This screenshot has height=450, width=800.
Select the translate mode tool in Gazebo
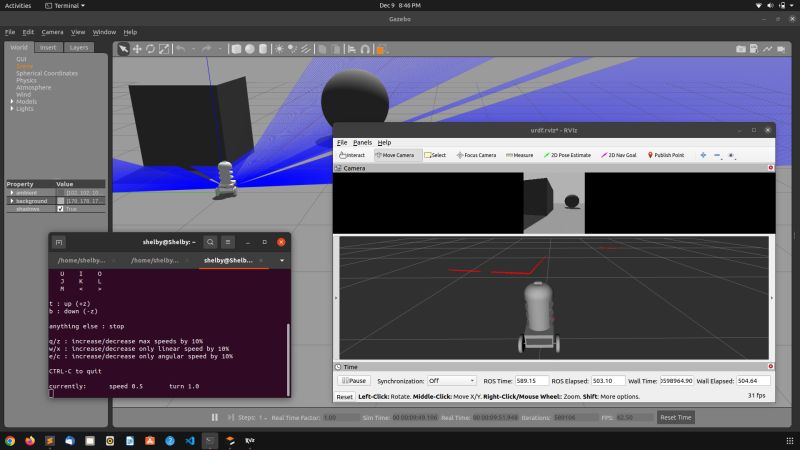coord(137,48)
